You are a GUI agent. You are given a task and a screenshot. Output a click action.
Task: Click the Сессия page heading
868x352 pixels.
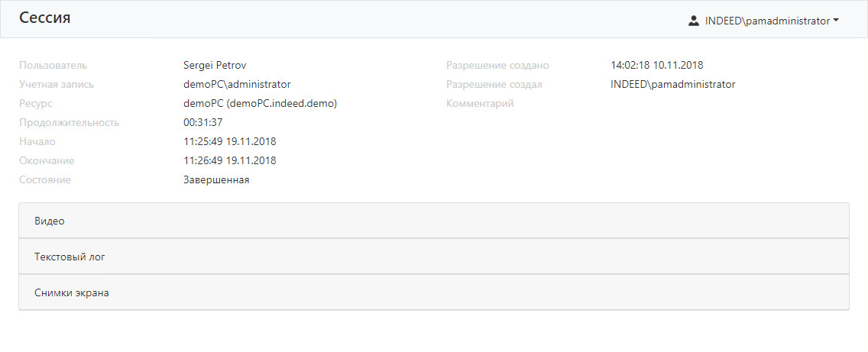(x=45, y=18)
